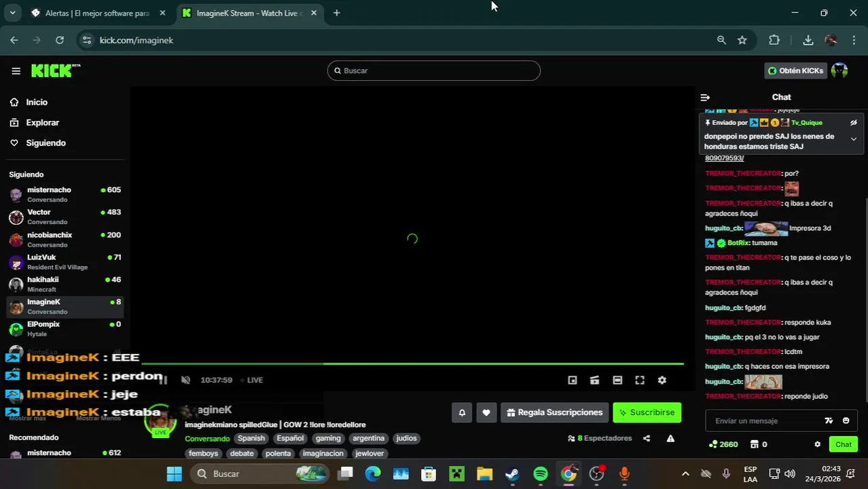Viewport: 868px width, 489px height.
Task: Click the stream progress bar
Action: pyautogui.click(x=412, y=364)
